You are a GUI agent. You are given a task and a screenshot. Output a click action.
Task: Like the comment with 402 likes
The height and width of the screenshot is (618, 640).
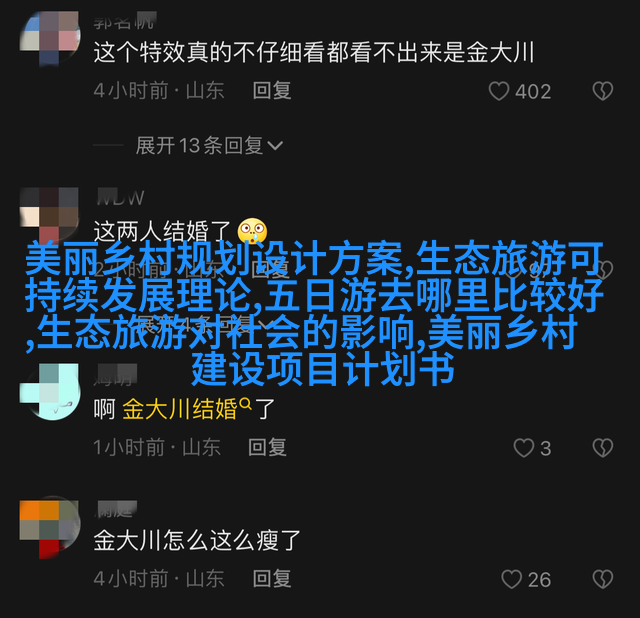(x=499, y=91)
